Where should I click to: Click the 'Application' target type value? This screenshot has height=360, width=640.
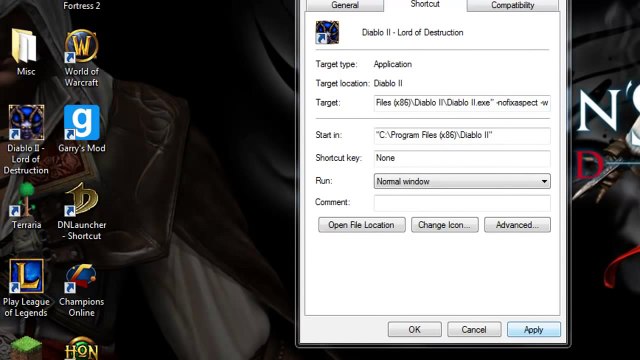pos(393,64)
